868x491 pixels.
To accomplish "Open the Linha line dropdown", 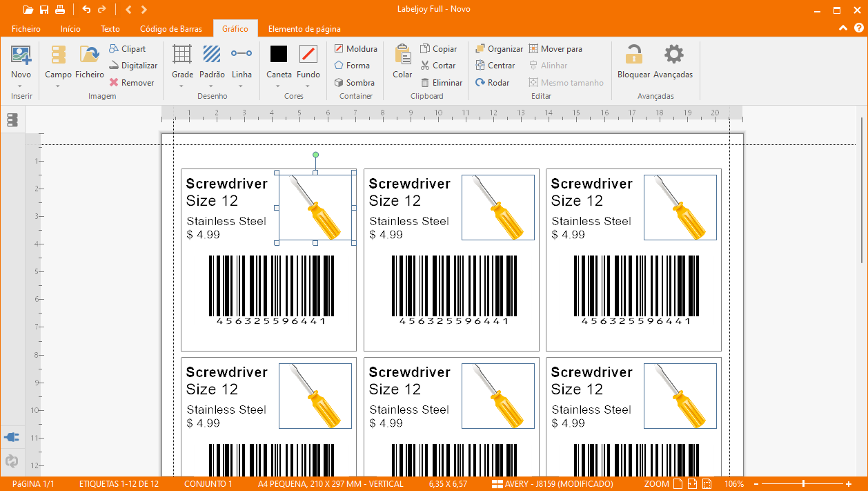I will [x=241, y=66].
